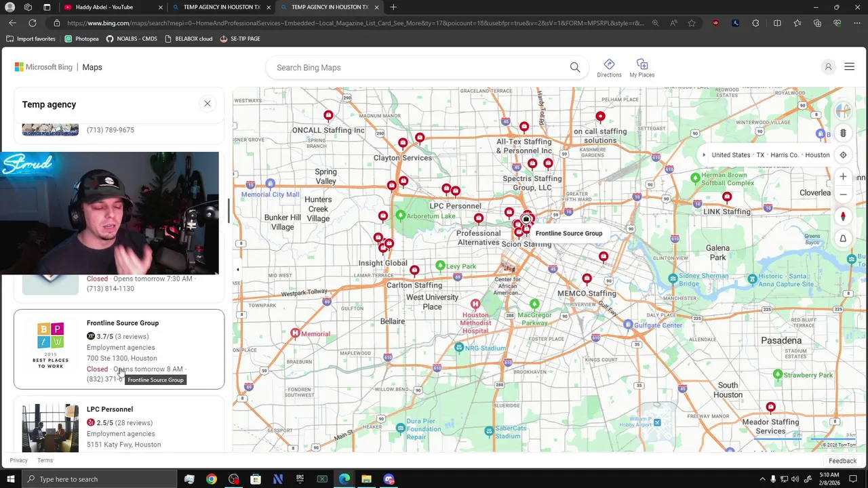The width and height of the screenshot is (868, 488).
Task: Click the Feedback button
Action: [x=843, y=461]
